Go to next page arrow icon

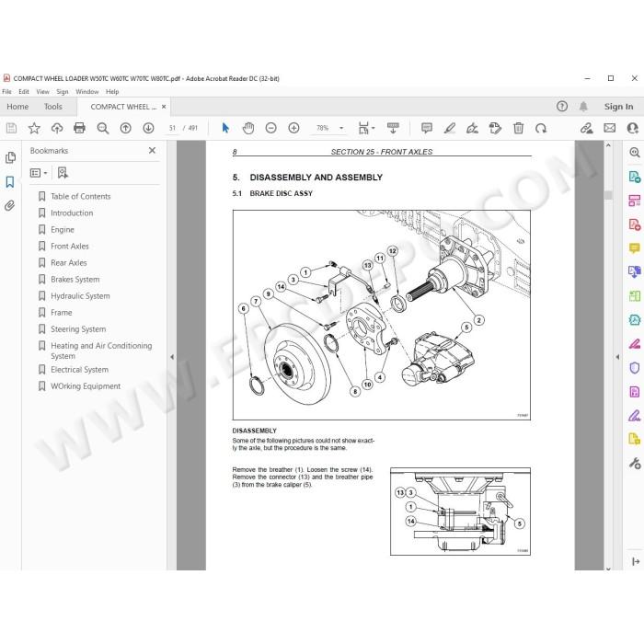click(148, 128)
